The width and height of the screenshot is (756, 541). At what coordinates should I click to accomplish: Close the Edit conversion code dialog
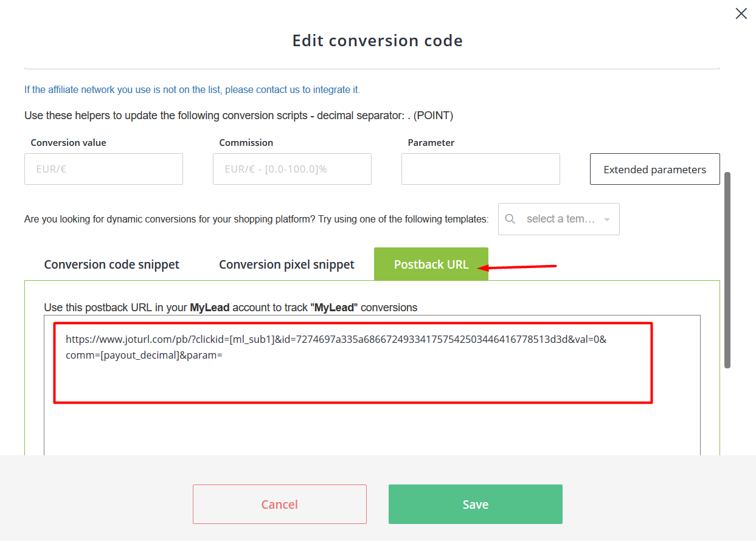coord(741,13)
